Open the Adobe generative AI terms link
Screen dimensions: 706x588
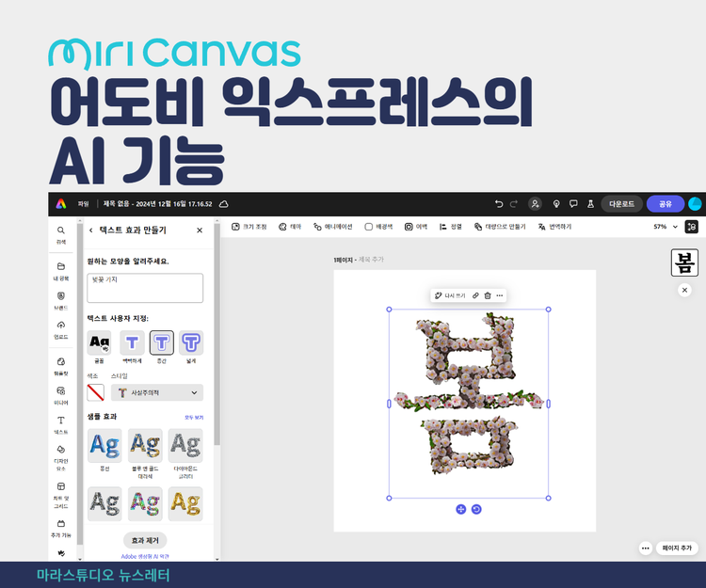(x=145, y=557)
